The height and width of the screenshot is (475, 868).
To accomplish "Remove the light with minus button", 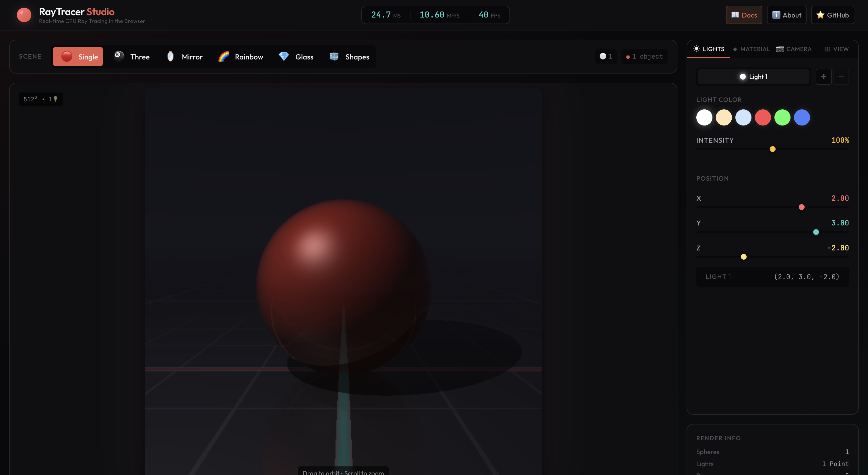I will (841, 77).
